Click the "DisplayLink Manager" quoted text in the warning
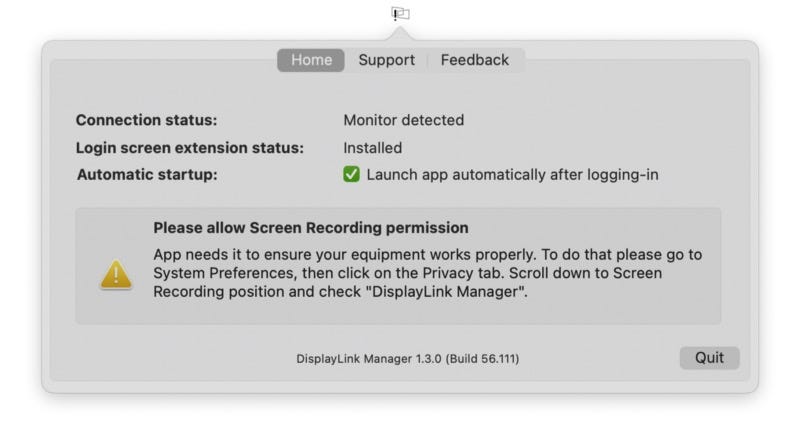The image size is (800, 439). click(x=449, y=292)
